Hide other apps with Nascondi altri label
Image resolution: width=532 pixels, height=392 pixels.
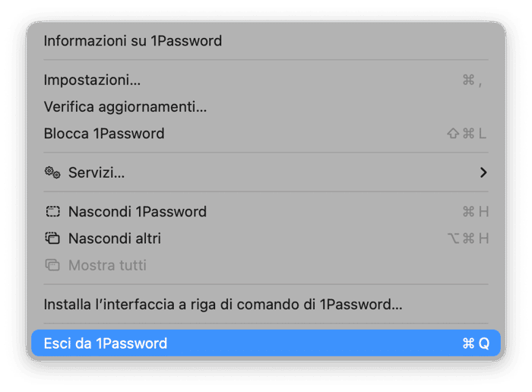[x=115, y=239]
